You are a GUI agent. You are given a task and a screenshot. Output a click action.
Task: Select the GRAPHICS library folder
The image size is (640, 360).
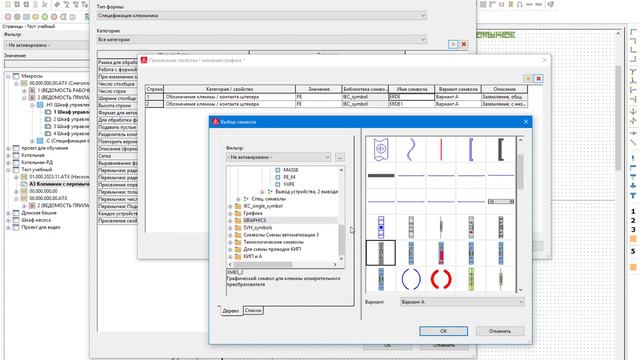[255, 220]
